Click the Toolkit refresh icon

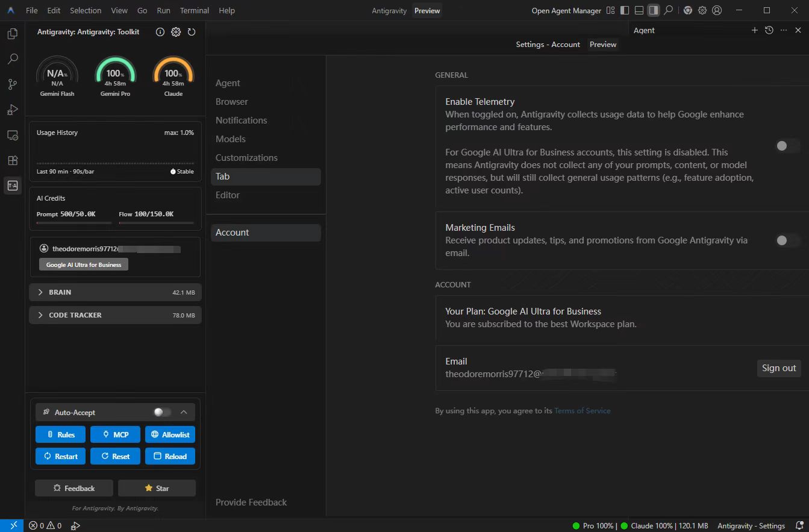click(x=192, y=32)
